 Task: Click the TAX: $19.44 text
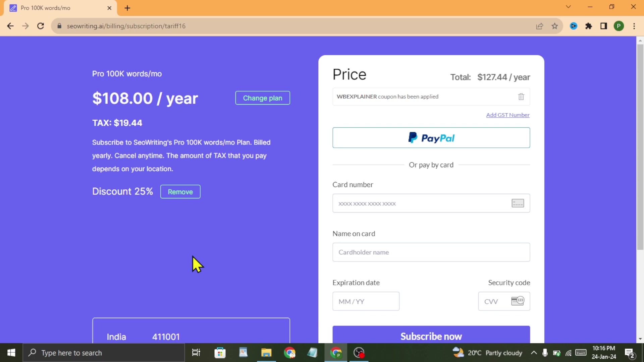(x=117, y=123)
